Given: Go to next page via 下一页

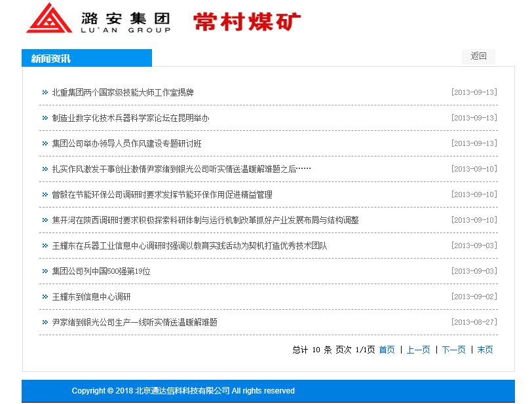Looking at the screenshot, I should pyautogui.click(x=453, y=350).
